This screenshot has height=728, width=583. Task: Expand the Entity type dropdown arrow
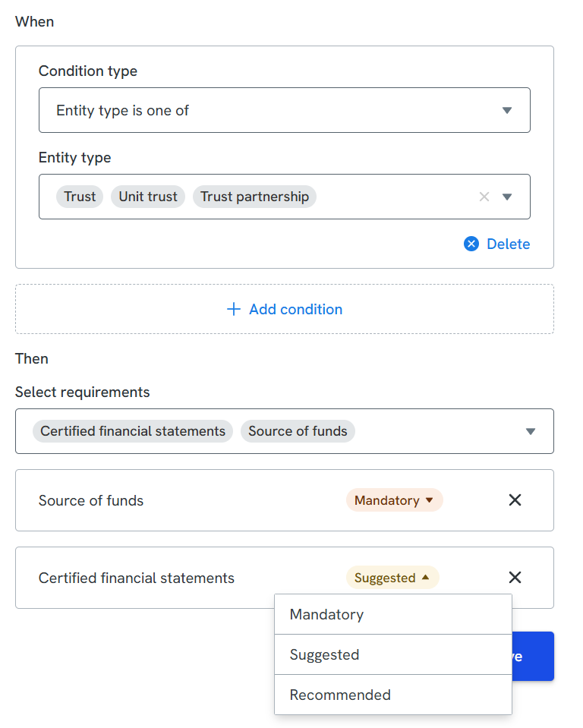click(x=508, y=197)
